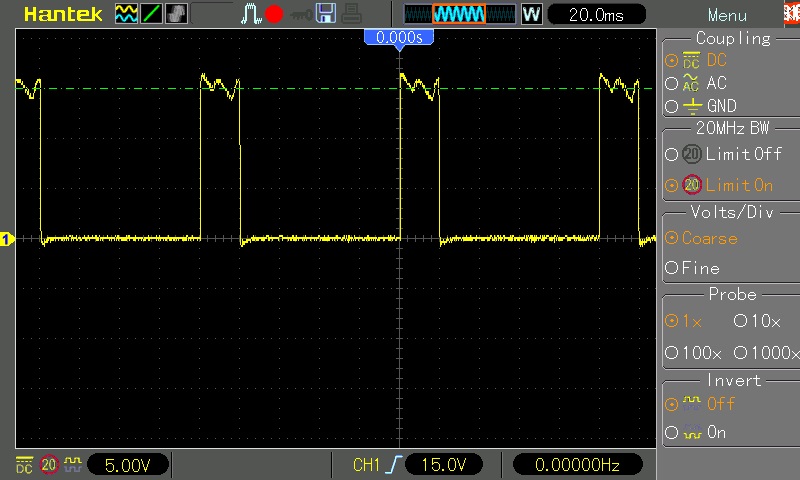Click the 0.000s horizontal trigger position marker
The width and height of the screenshot is (800, 480).
point(399,37)
